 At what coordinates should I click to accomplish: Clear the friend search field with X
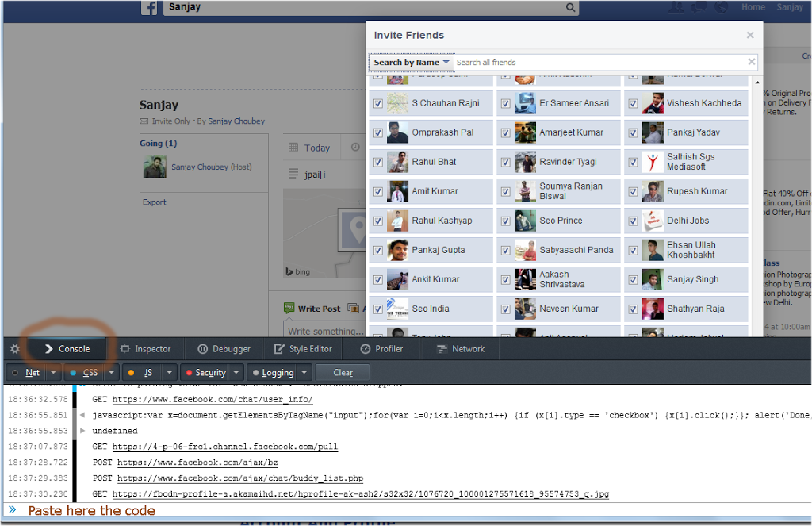click(751, 62)
